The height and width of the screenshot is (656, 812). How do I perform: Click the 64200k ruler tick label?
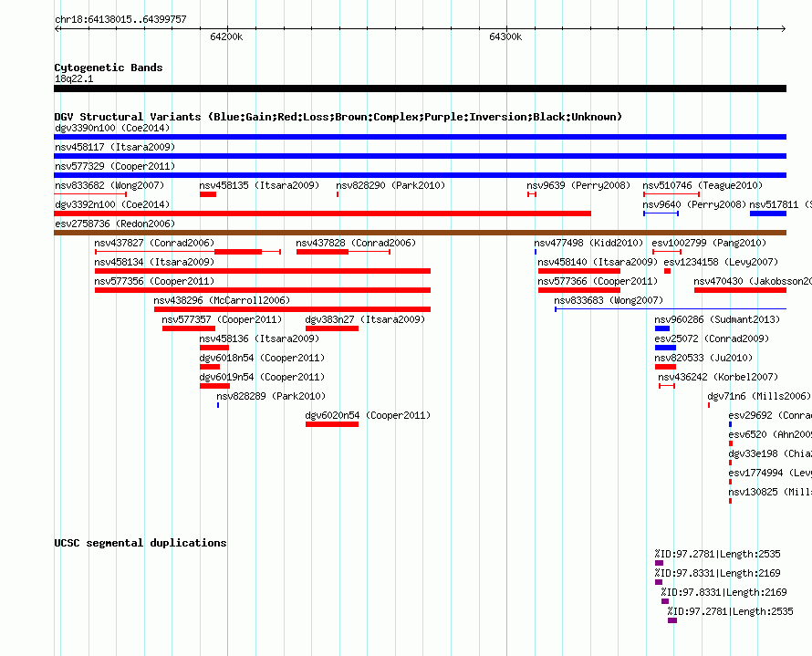[x=226, y=36]
